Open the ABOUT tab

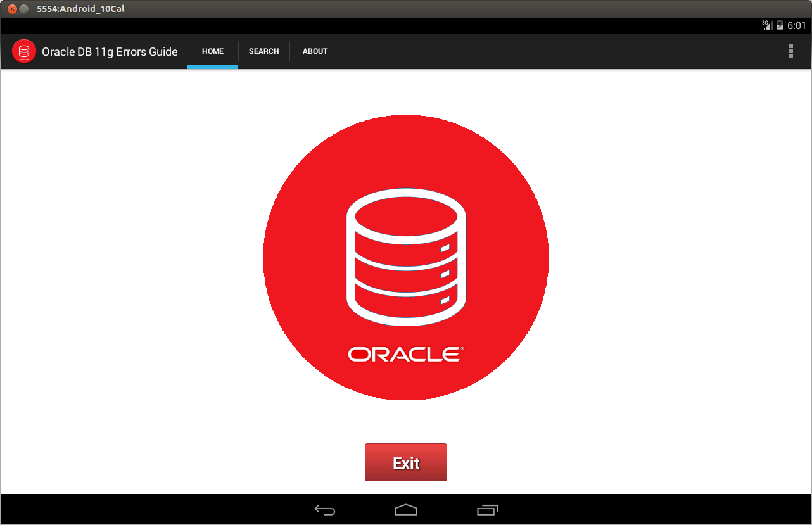[315, 51]
